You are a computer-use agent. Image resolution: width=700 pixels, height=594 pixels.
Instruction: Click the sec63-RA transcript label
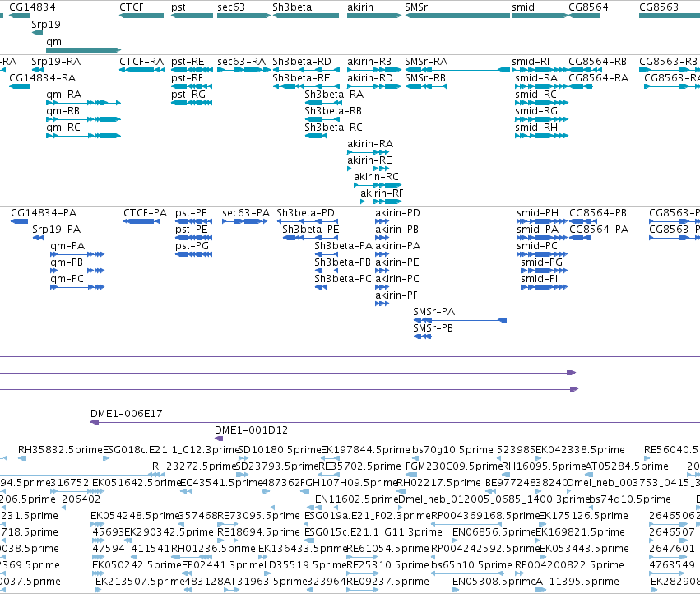(x=241, y=62)
